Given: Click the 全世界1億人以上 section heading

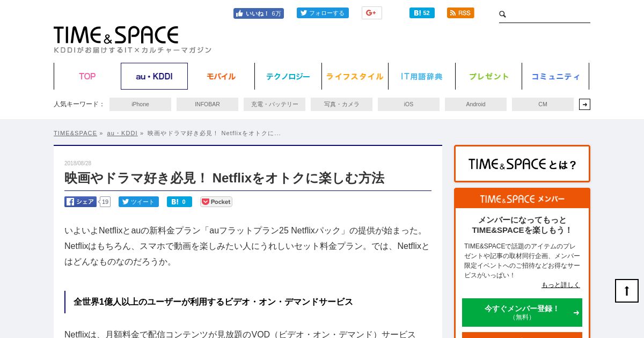Looking at the screenshot, I should pos(213,302).
